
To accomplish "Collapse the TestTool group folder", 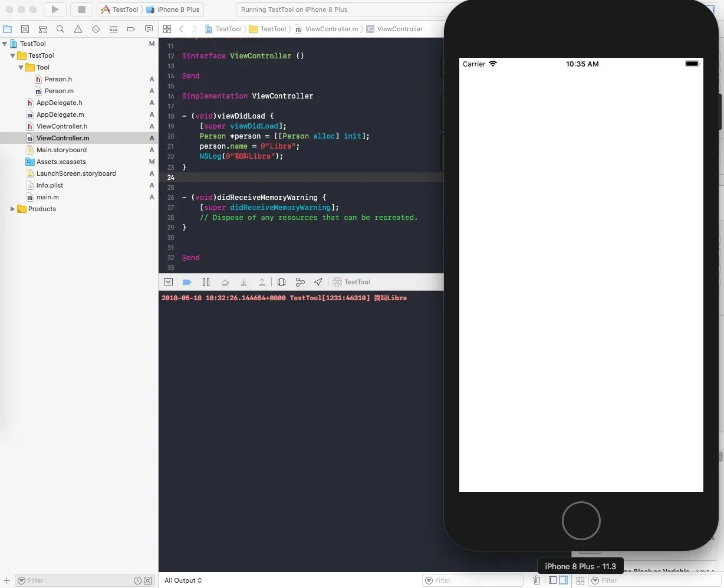I will click(13, 55).
